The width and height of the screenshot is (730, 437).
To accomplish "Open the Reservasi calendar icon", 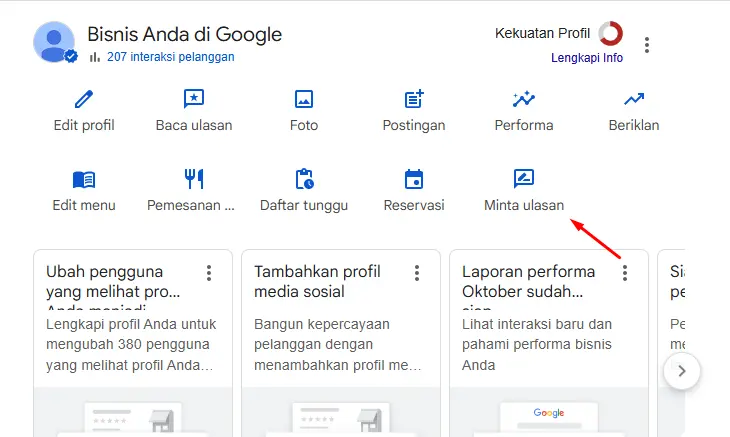I will click(414, 179).
